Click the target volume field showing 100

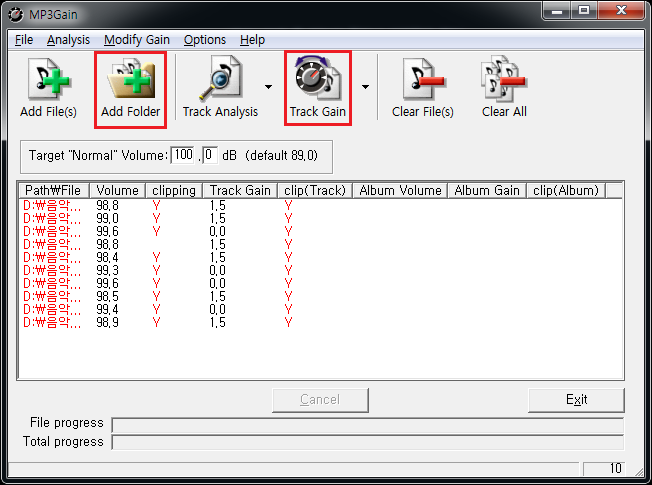tap(183, 155)
